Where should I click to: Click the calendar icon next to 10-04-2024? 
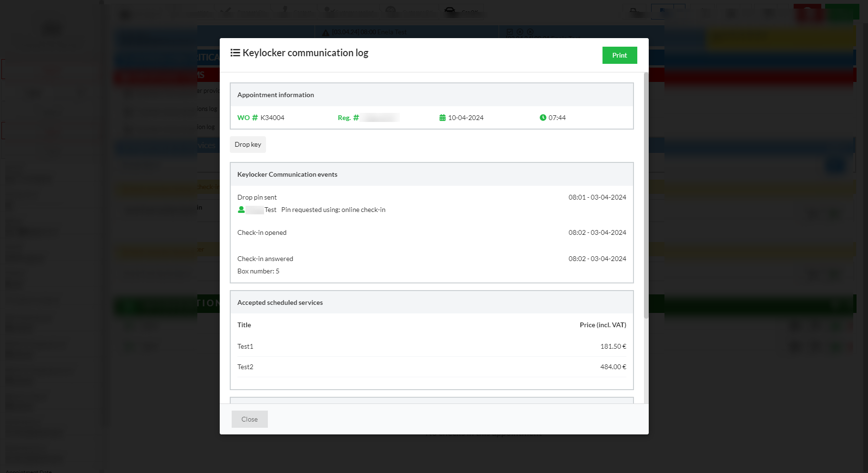[x=442, y=118]
